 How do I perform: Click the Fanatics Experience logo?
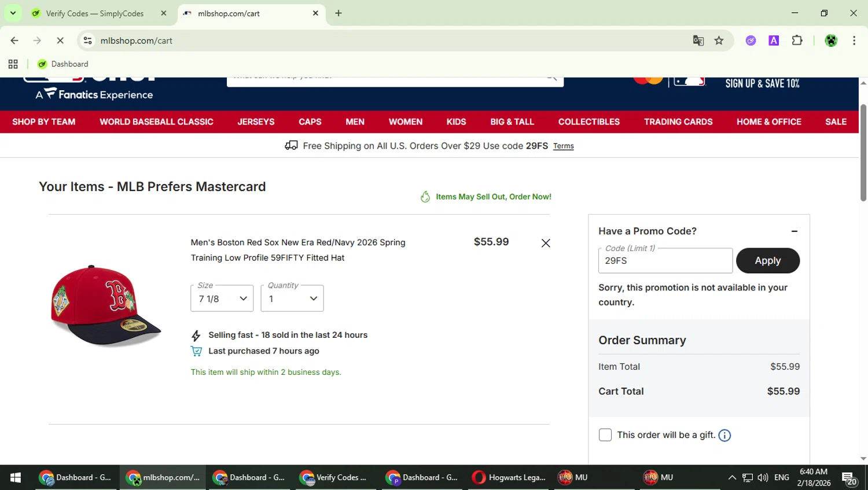pyautogui.click(x=94, y=94)
